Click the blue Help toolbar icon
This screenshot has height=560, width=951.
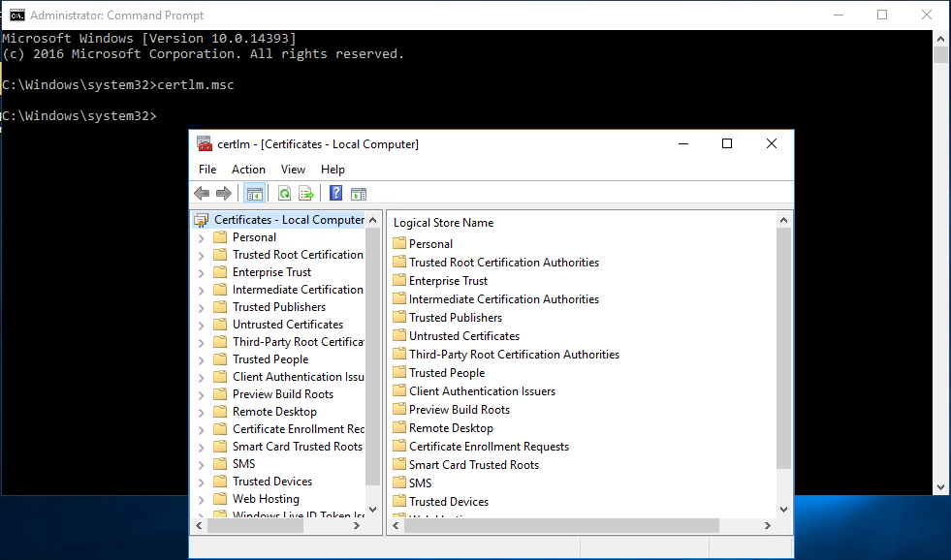tap(336, 193)
